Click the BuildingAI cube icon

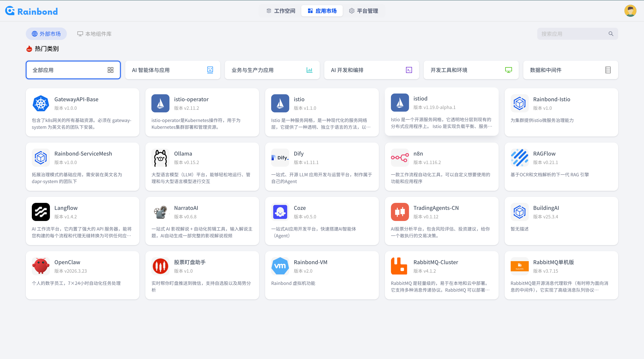520,212
